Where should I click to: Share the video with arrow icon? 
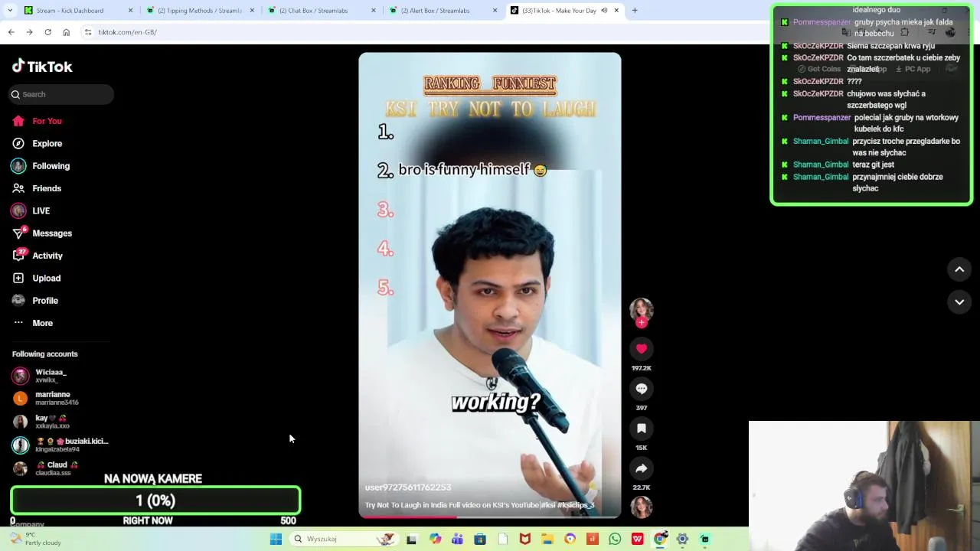click(x=642, y=468)
